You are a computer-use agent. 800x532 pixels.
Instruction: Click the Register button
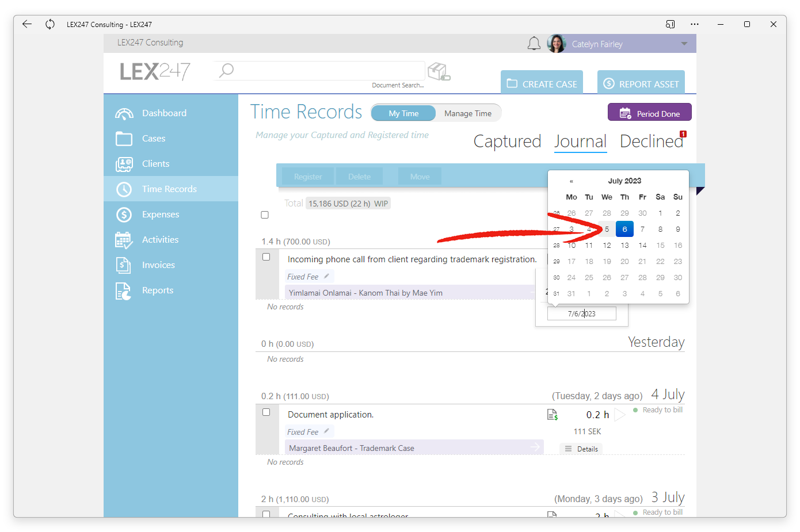[x=308, y=177]
